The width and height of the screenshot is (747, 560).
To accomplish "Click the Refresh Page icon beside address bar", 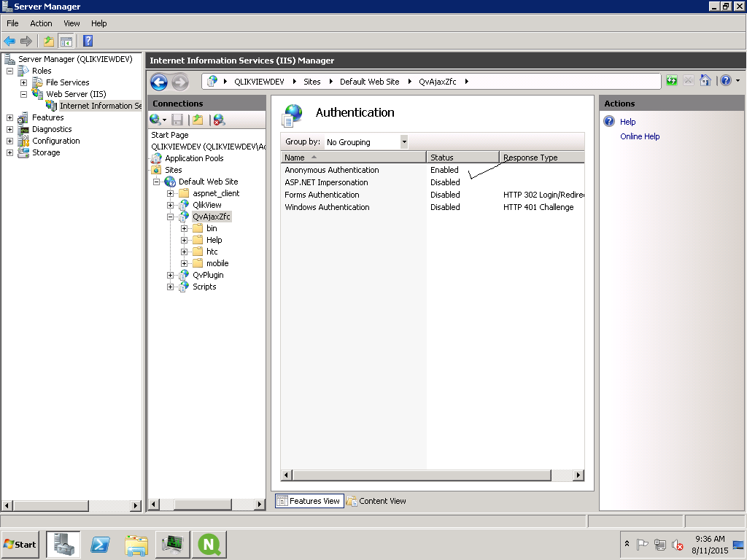I will coord(671,81).
